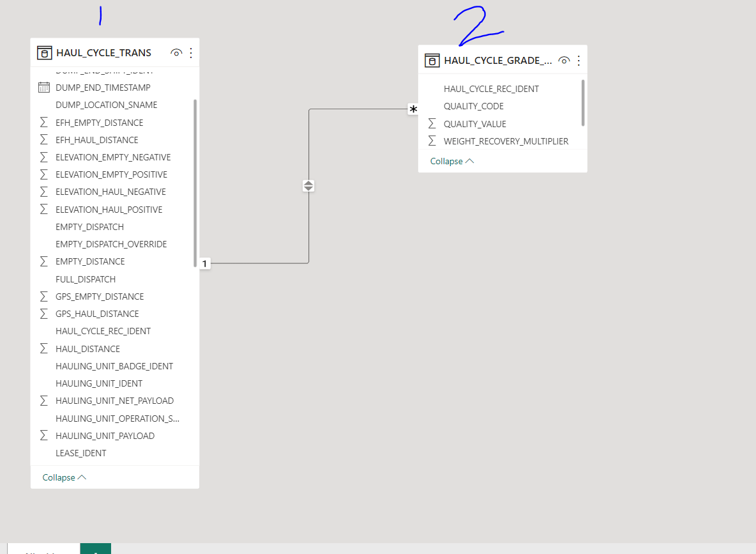Click sigma icon of GPS_EMPTY_DISTANCE
This screenshot has height=554, width=756.
[44, 296]
